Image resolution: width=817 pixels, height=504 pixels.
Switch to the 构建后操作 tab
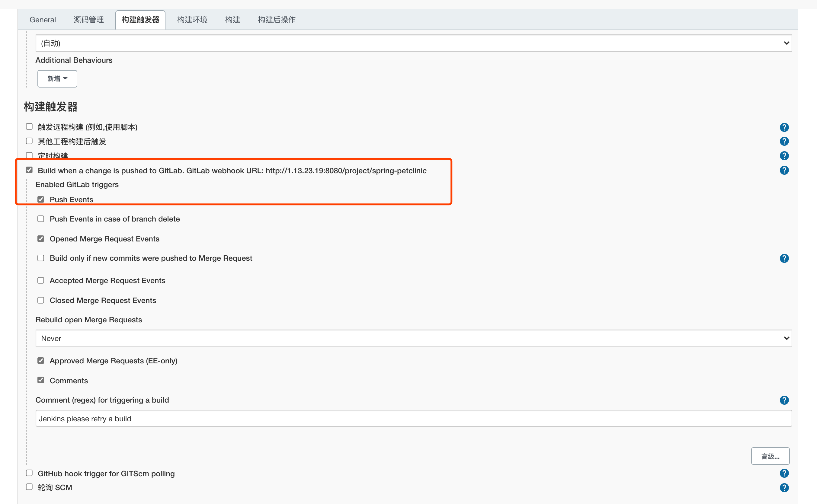[x=277, y=20]
